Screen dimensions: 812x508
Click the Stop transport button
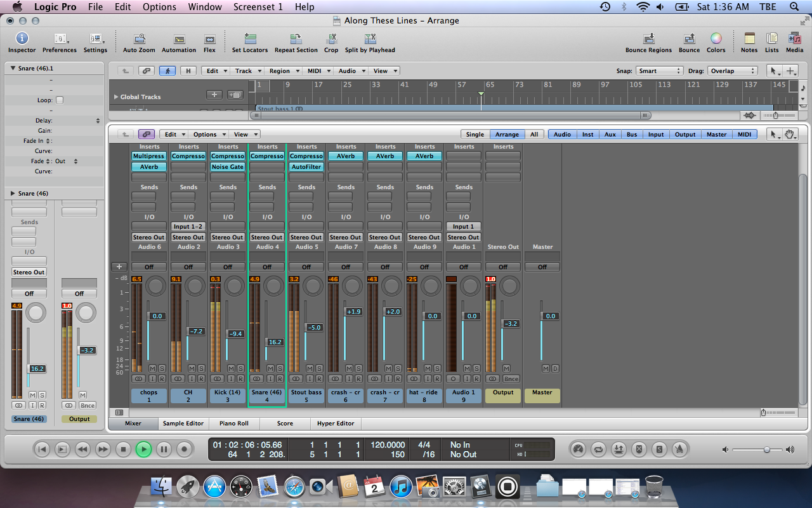pos(123,450)
